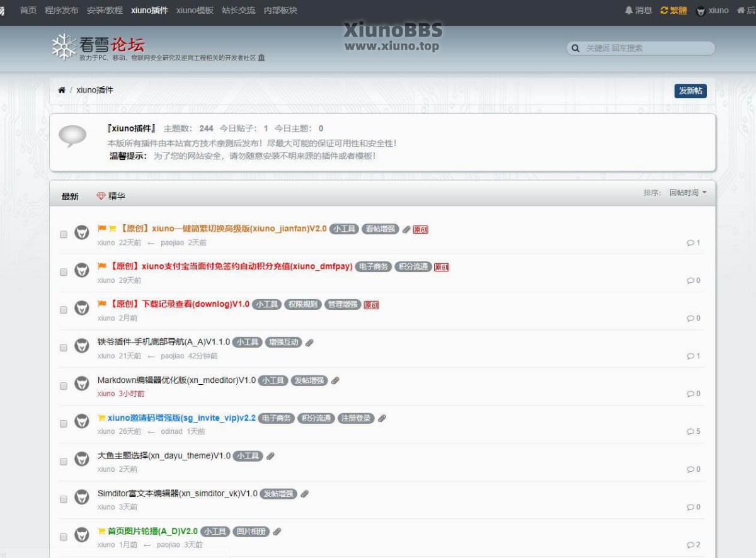This screenshot has height=558, width=756.
Task: Click last replier odinad on sg_invite_vip thread
Action: (x=171, y=431)
